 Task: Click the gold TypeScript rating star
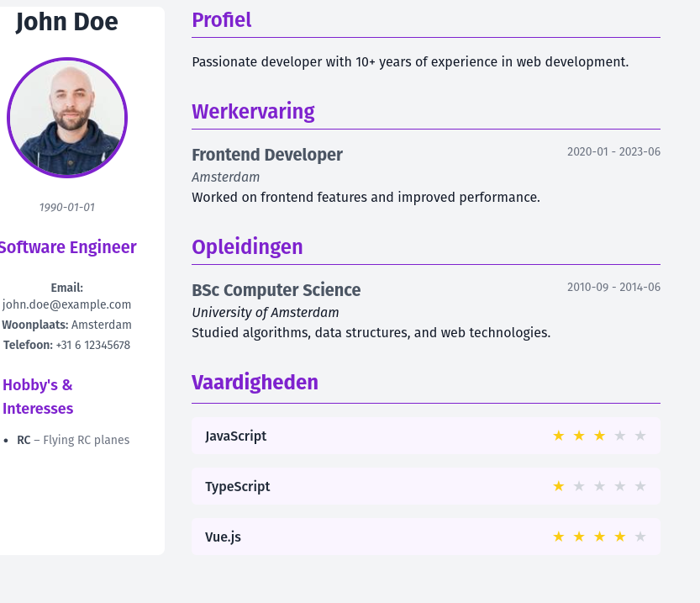559,486
